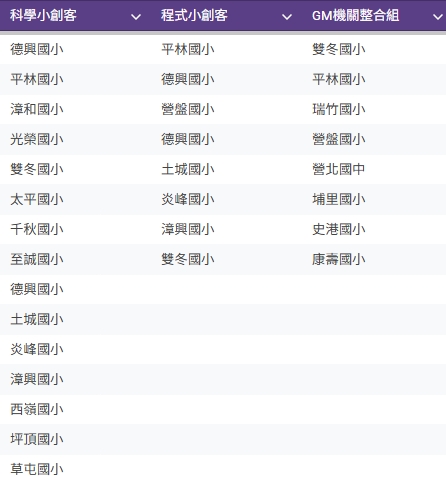Select 千秋國小 cell
Viewport: 446px width, 482px height.
click(x=37, y=229)
